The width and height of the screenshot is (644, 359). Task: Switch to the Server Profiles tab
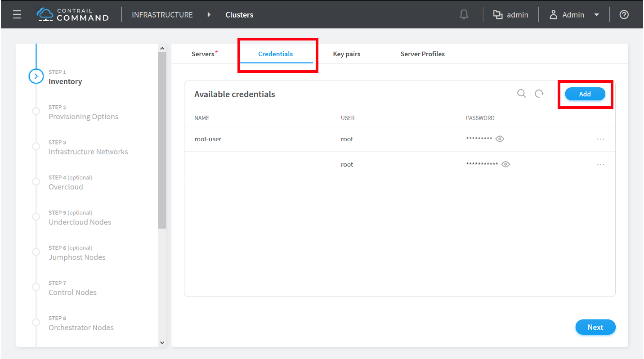(422, 54)
